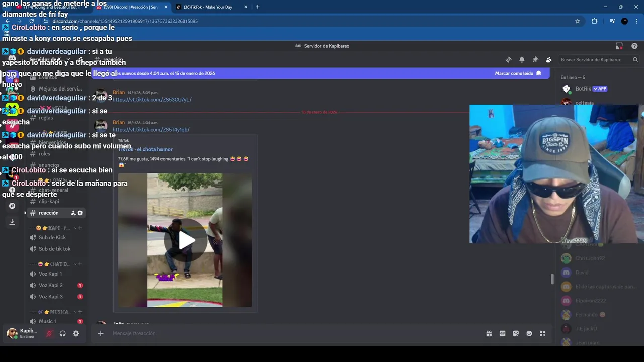
Task: Click the explore servers compass icon
Action: tap(12, 206)
